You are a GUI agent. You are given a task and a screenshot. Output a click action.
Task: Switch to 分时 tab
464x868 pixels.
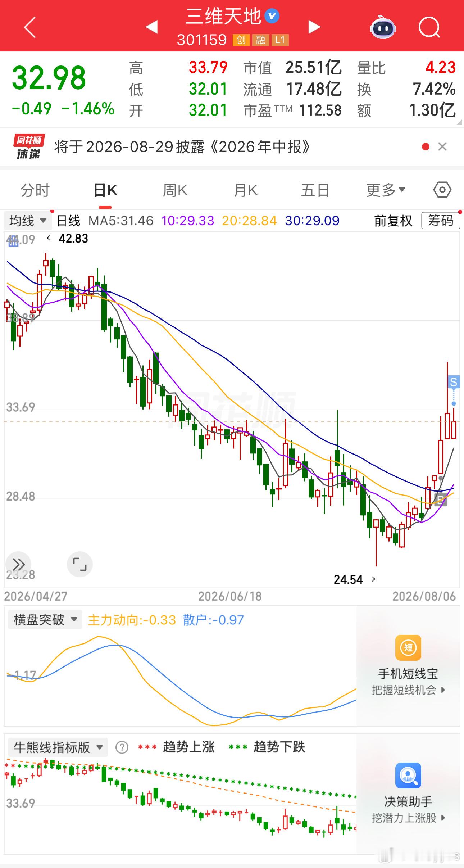[x=35, y=190]
